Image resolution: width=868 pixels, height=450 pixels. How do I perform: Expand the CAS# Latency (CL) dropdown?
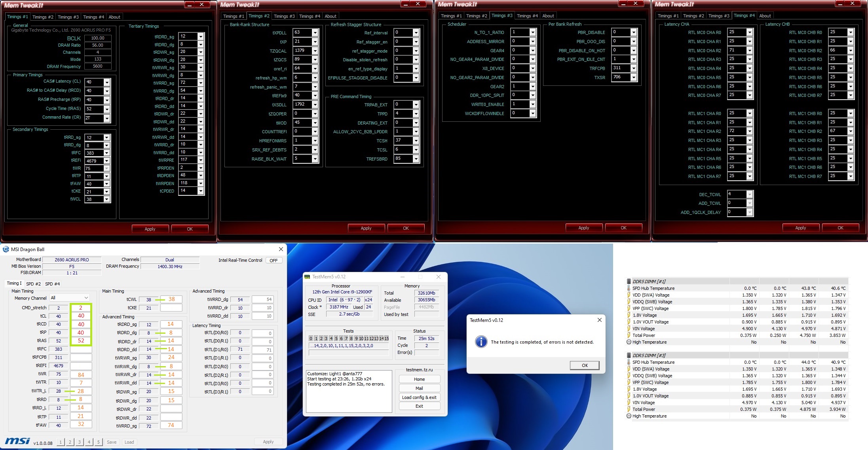[x=107, y=82]
